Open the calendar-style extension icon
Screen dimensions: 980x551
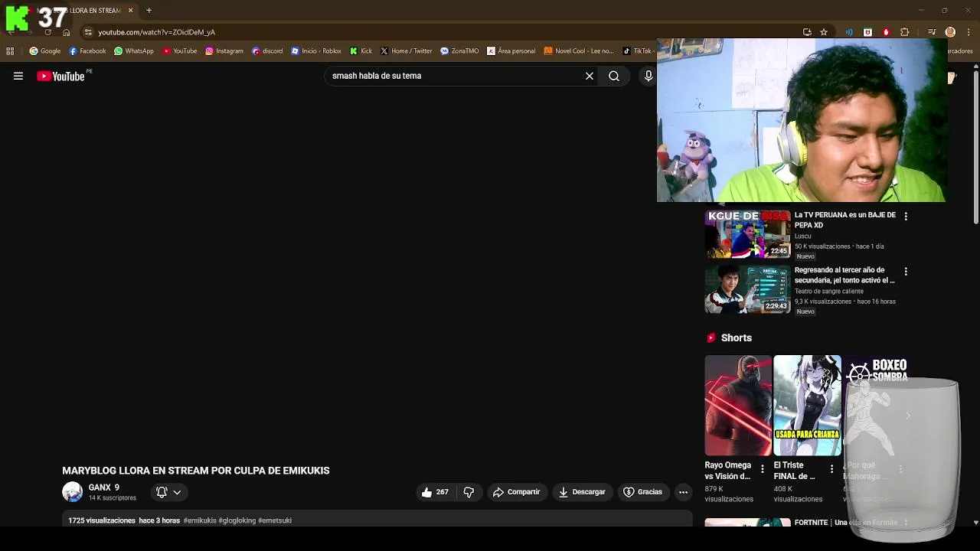(x=867, y=32)
